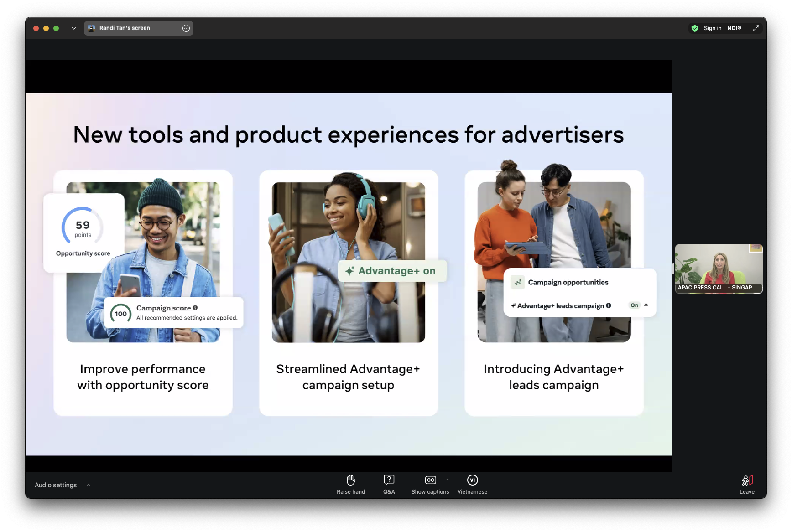This screenshot has width=792, height=532.
Task: Click the APAC PRESS CALL speaker thumbnail
Action: (x=719, y=269)
